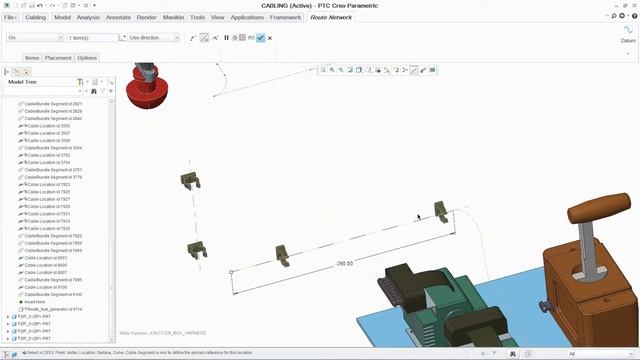Open the Analysis ribbon tab
Image resolution: width=640 pixels, height=360 pixels.
click(x=88, y=18)
